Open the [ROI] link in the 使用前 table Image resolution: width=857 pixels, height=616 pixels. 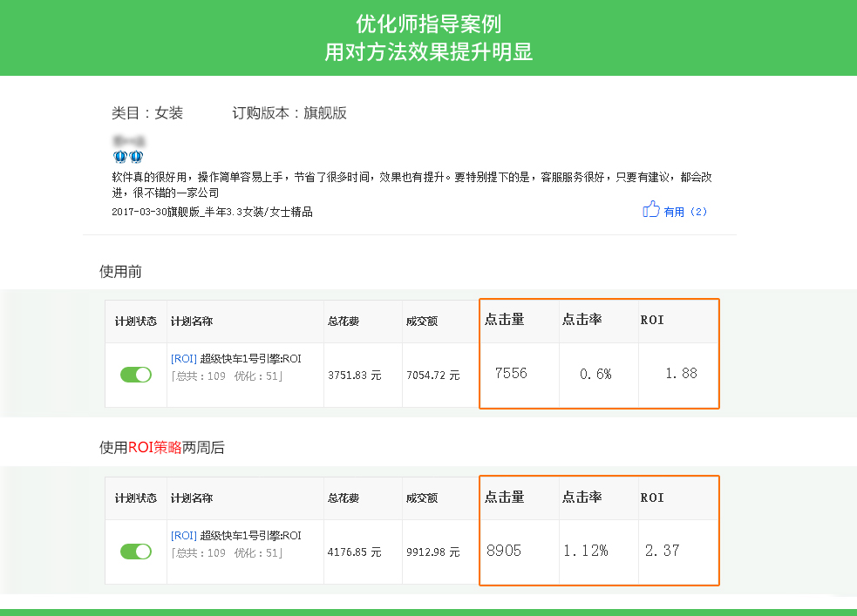[184, 359]
